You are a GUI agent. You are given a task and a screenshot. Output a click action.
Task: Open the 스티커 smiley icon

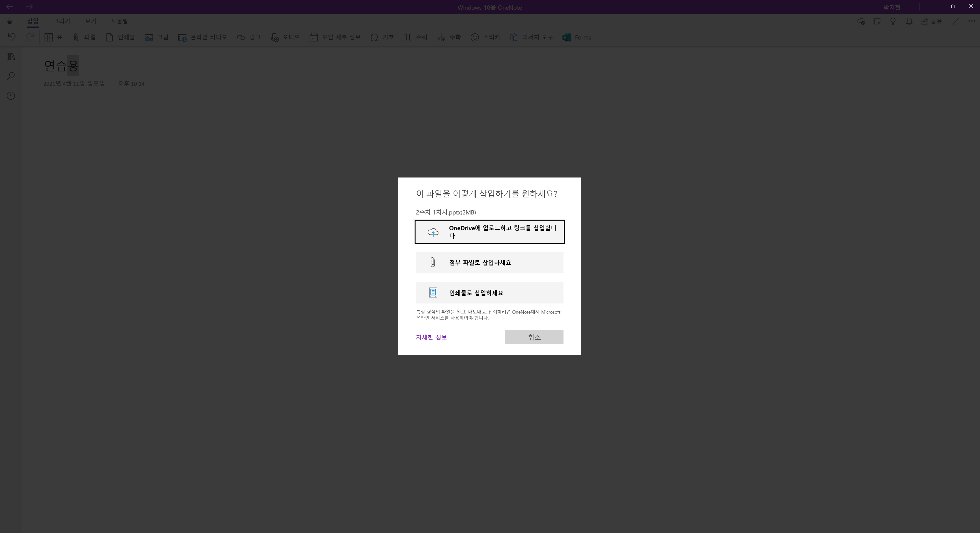pos(474,37)
